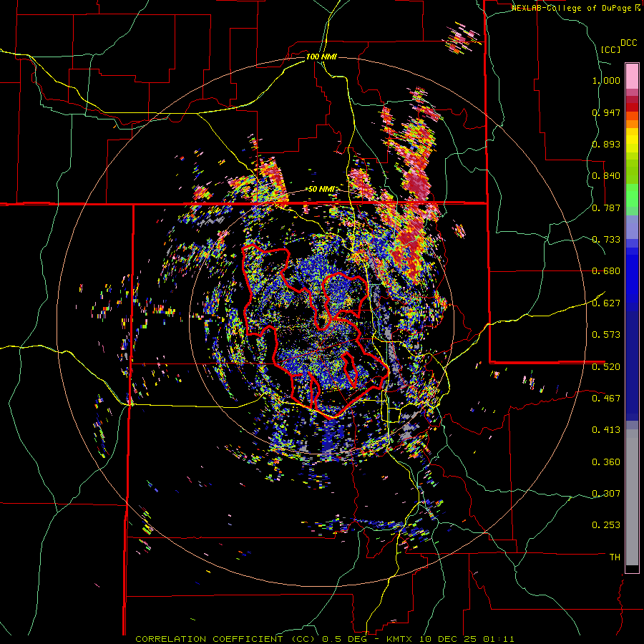Click the TH threshold label
This screenshot has height=644, width=644.
coord(615,557)
